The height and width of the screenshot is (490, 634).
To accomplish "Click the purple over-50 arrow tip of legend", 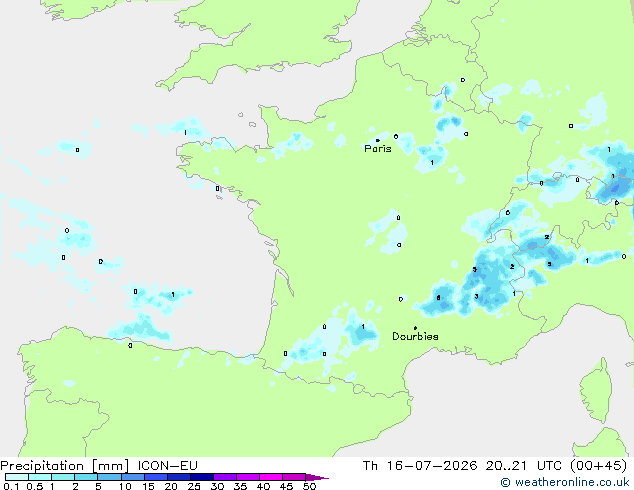I will coord(317,477).
